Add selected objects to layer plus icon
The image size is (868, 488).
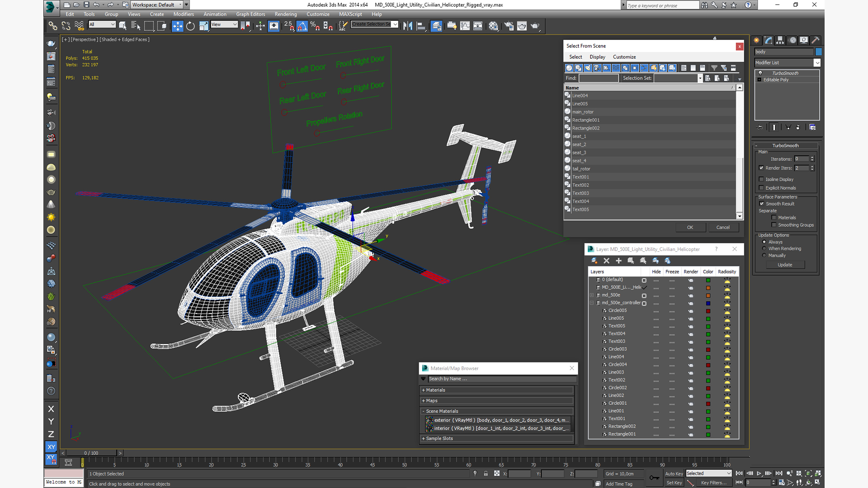coord(618,261)
